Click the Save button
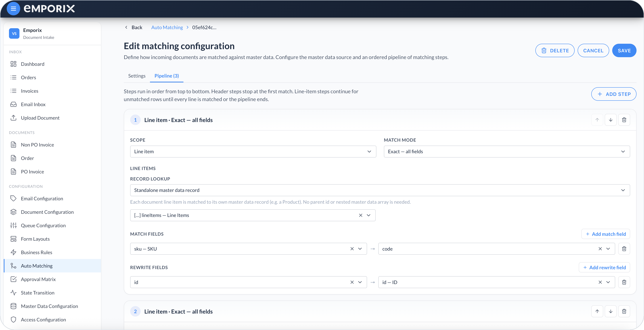 [x=624, y=50]
